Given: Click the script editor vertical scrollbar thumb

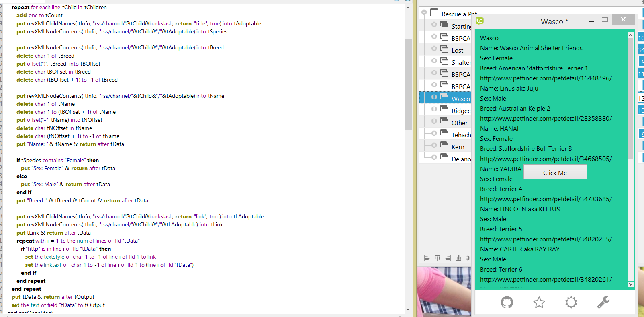Looking at the screenshot, I should click(x=408, y=84).
